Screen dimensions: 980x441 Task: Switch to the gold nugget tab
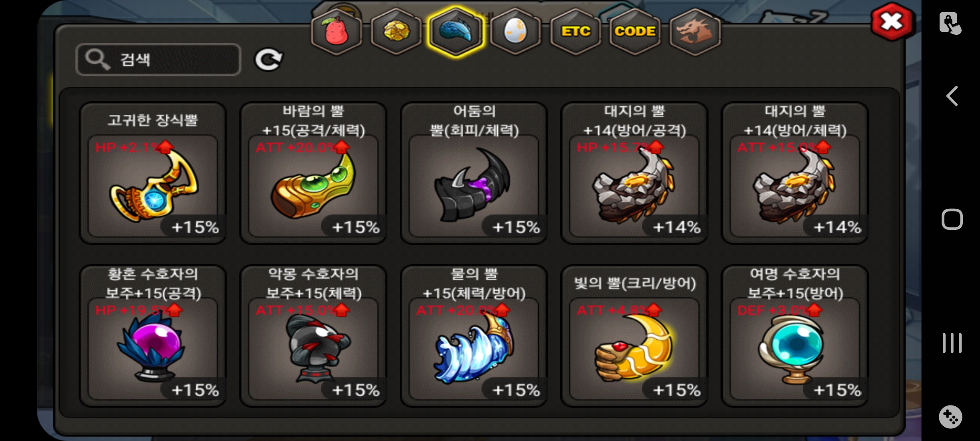[x=396, y=31]
